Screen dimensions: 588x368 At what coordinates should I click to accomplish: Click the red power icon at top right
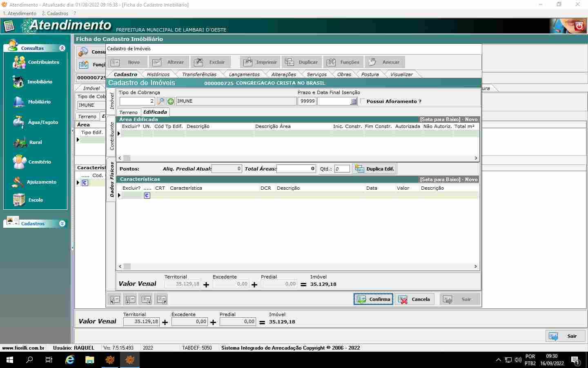579,27
